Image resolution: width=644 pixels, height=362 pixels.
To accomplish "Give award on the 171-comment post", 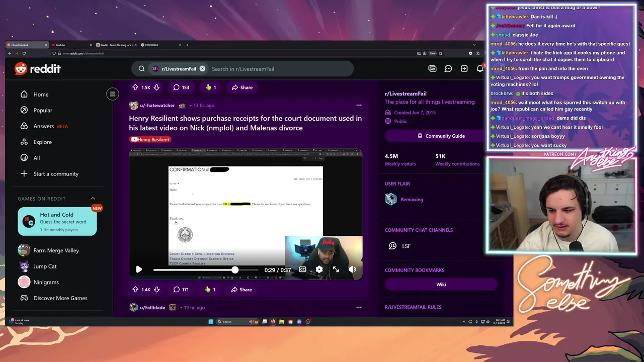I will [210, 290].
